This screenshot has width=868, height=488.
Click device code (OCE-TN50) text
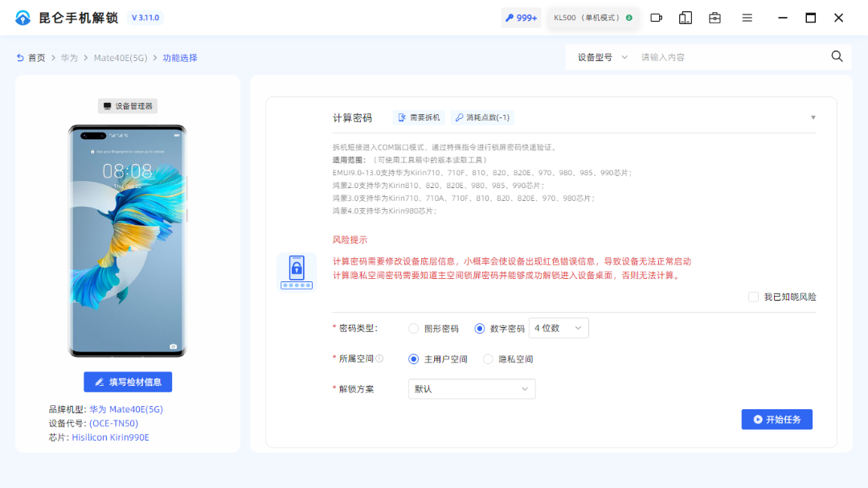[x=113, y=423]
